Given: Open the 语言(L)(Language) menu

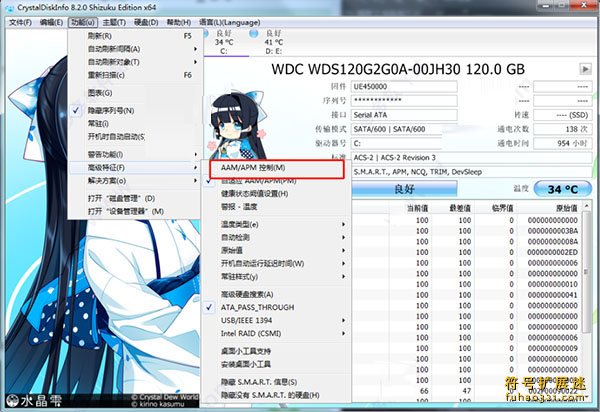Looking at the screenshot, I should [x=230, y=23].
